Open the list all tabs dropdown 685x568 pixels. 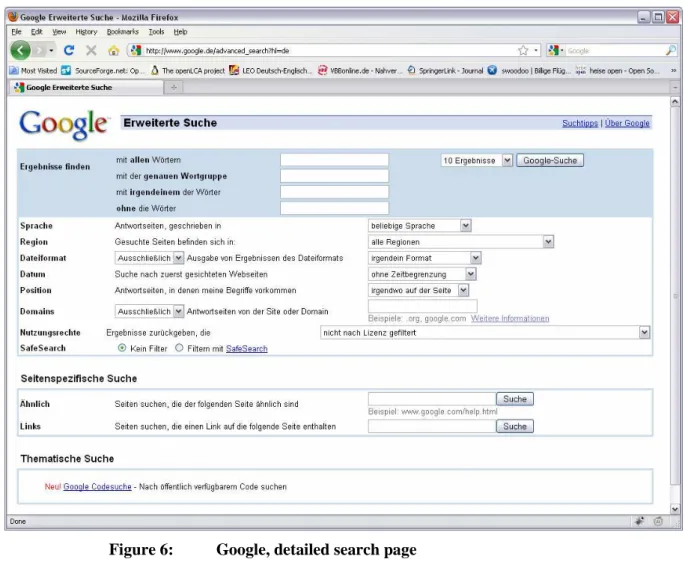[675, 88]
